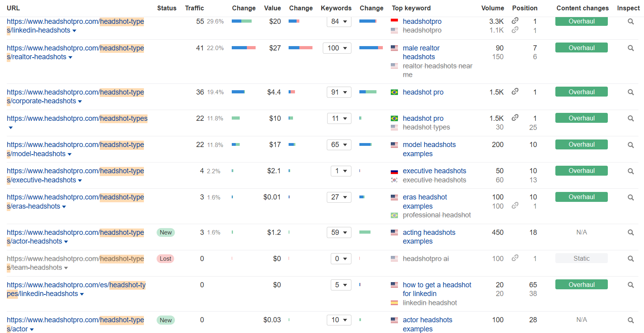Click traffic change bar for linkedin-headshots row

242,21
